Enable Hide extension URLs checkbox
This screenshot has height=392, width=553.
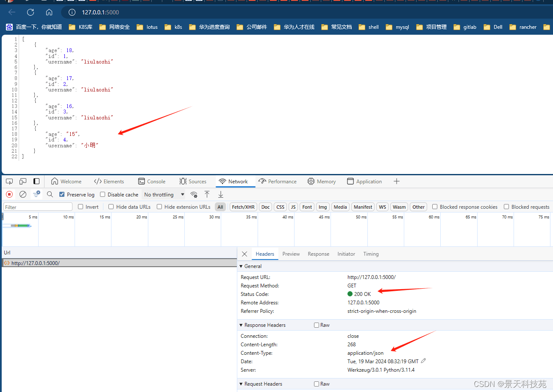pyautogui.click(x=159, y=207)
